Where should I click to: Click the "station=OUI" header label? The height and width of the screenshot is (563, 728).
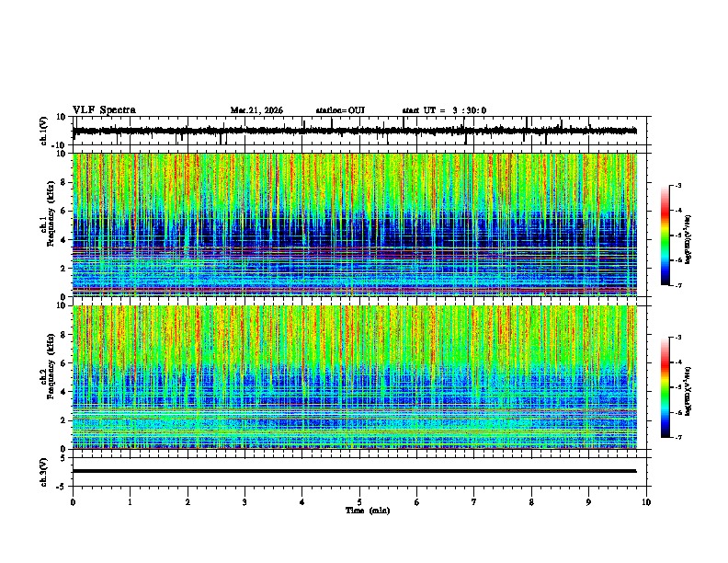click(x=340, y=110)
